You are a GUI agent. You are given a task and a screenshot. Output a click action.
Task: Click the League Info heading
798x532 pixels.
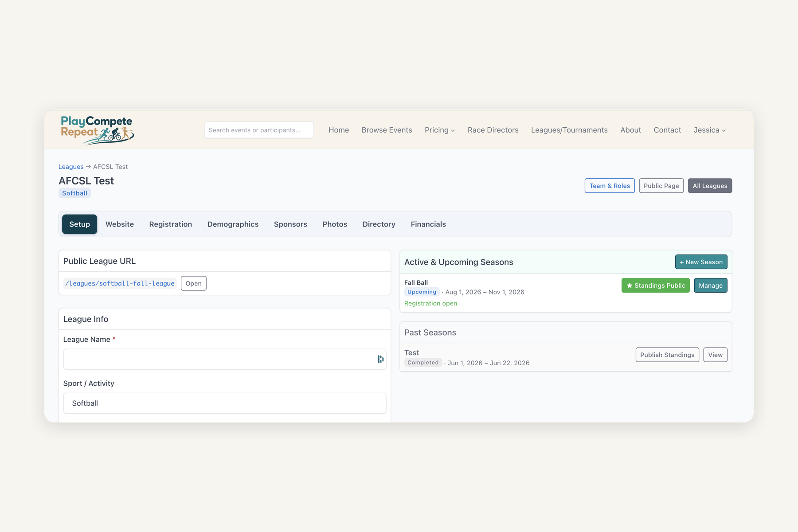pyautogui.click(x=86, y=319)
